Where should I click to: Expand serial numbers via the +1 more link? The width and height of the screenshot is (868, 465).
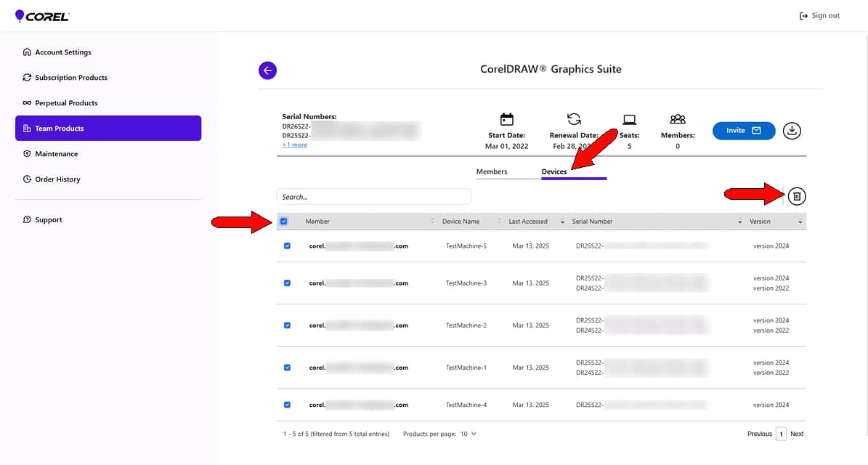point(294,145)
